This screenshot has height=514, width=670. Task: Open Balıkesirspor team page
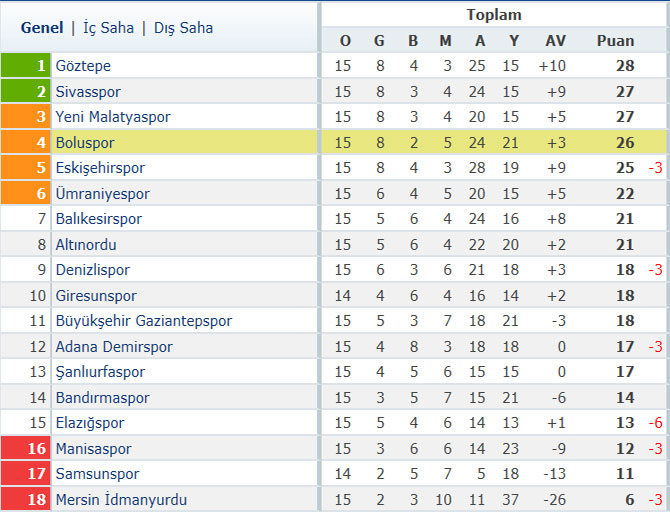tap(99, 219)
